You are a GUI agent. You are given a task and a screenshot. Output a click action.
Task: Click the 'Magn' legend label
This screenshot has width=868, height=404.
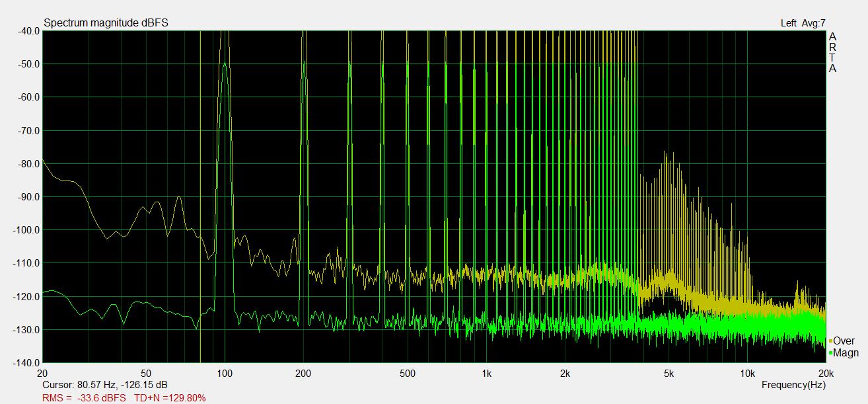click(846, 353)
